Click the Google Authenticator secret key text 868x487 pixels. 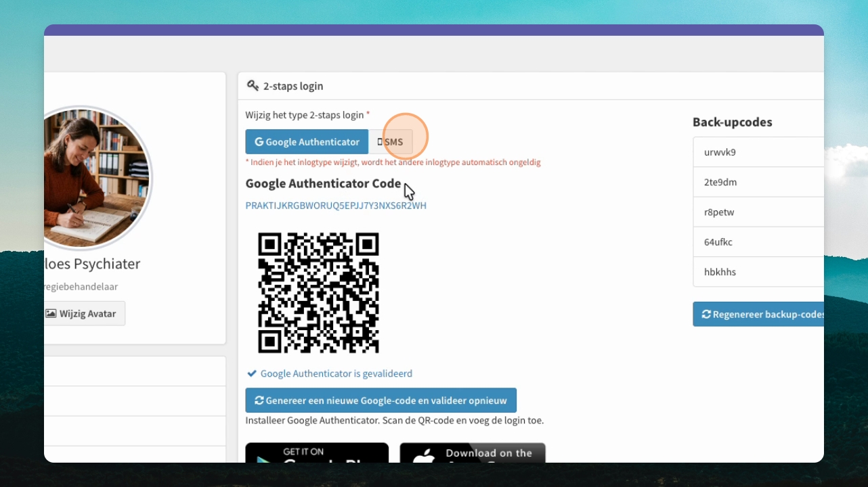tap(336, 206)
